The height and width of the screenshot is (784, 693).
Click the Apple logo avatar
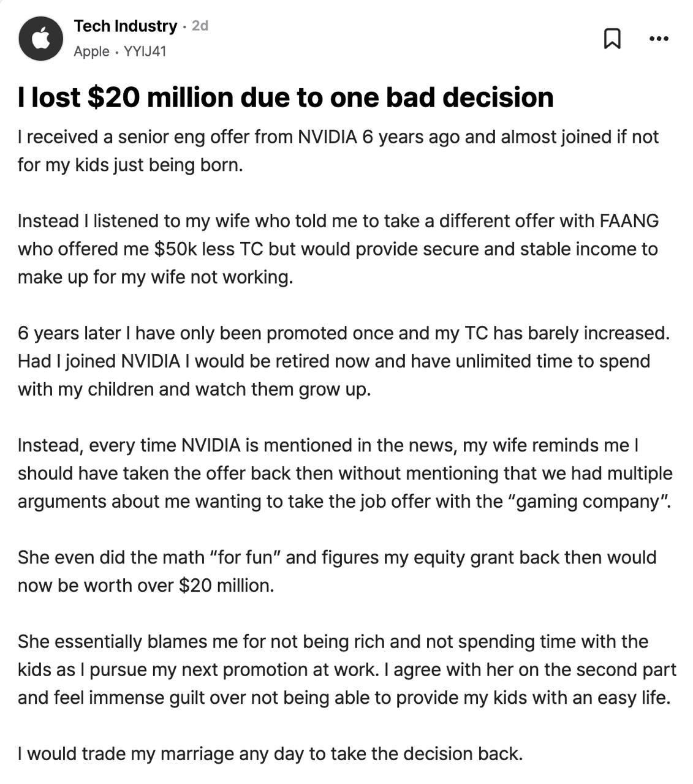click(x=40, y=39)
